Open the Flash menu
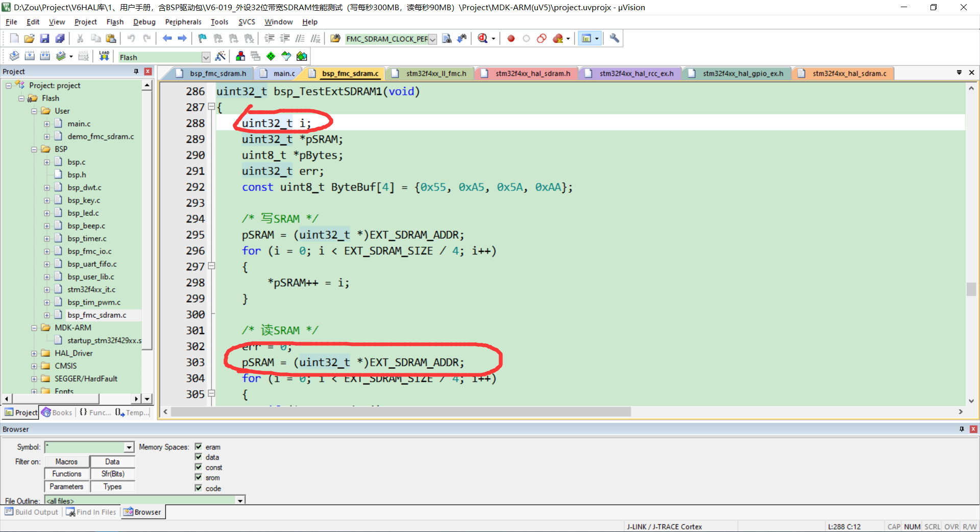Image resolution: width=980 pixels, height=532 pixels. (x=115, y=22)
